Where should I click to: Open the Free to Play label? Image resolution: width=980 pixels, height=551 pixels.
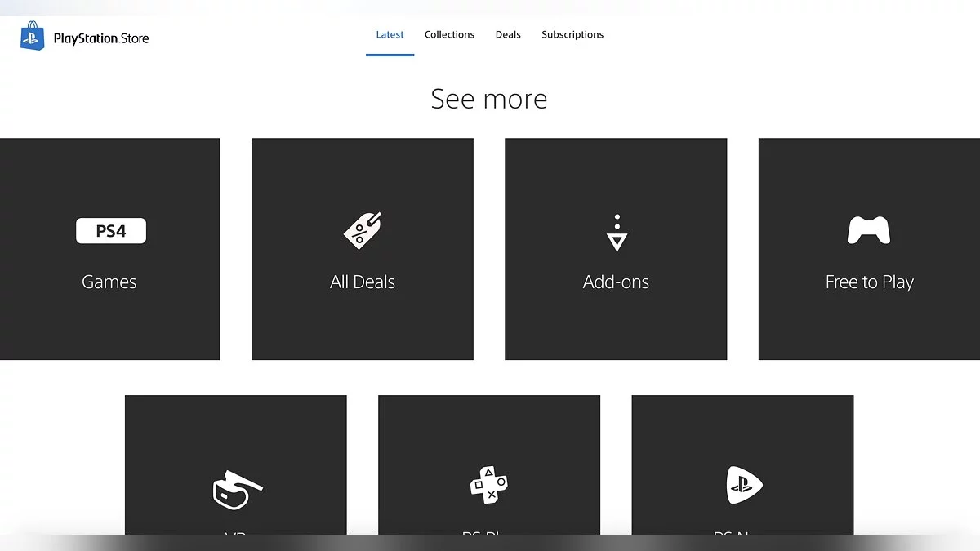click(x=869, y=282)
